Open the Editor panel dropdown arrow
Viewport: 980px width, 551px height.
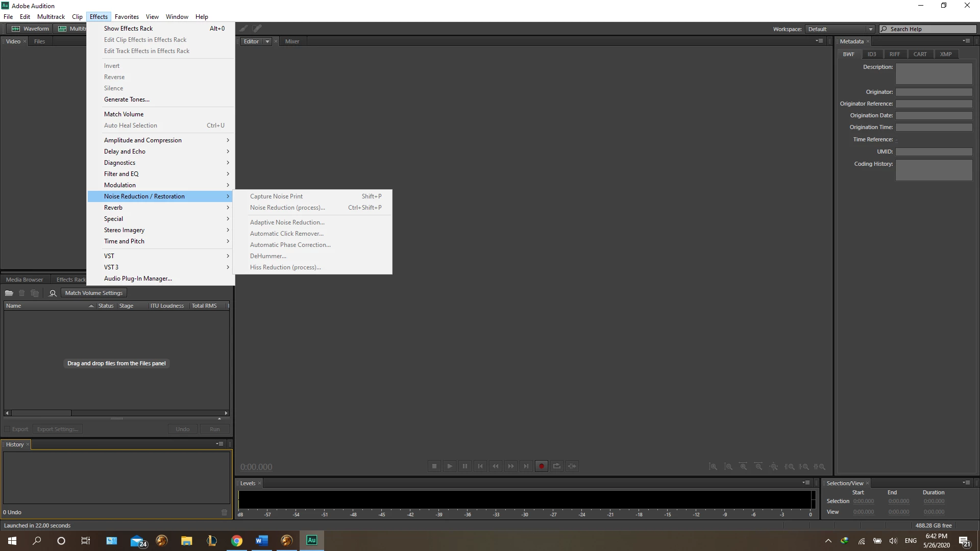[x=267, y=41]
